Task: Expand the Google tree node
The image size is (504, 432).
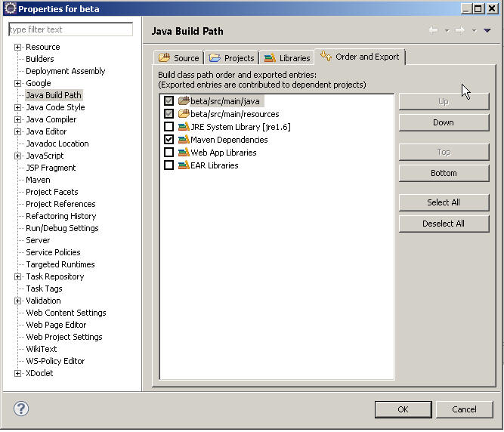Action: click(x=17, y=84)
